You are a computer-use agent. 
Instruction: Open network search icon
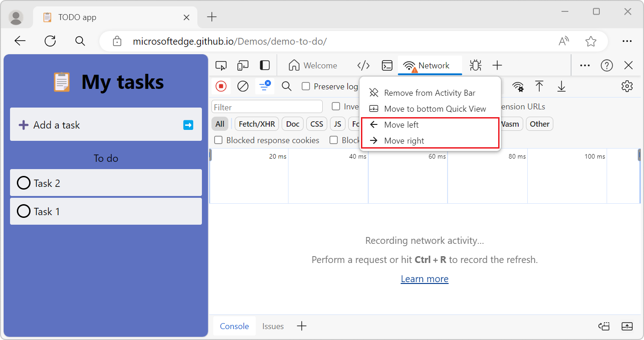(x=286, y=86)
